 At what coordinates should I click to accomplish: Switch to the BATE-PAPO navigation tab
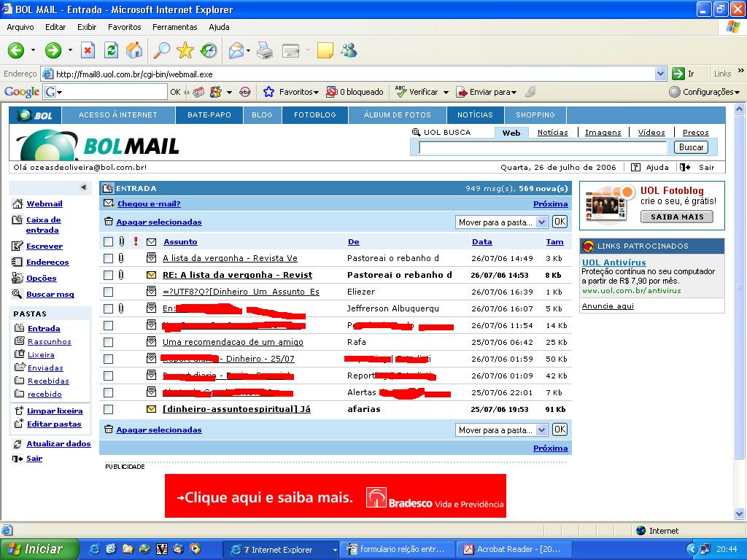pyautogui.click(x=209, y=114)
